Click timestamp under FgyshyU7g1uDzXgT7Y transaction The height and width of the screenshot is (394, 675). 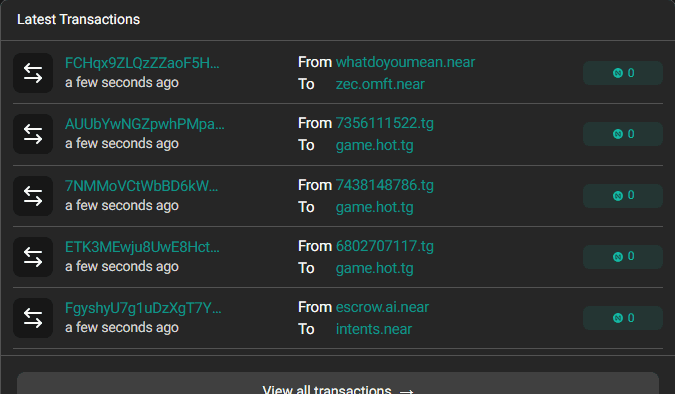click(x=122, y=328)
